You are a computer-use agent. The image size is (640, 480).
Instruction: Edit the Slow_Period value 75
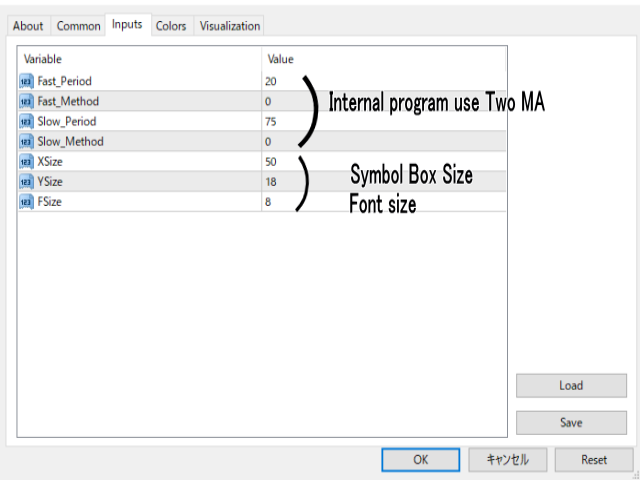tap(271, 121)
